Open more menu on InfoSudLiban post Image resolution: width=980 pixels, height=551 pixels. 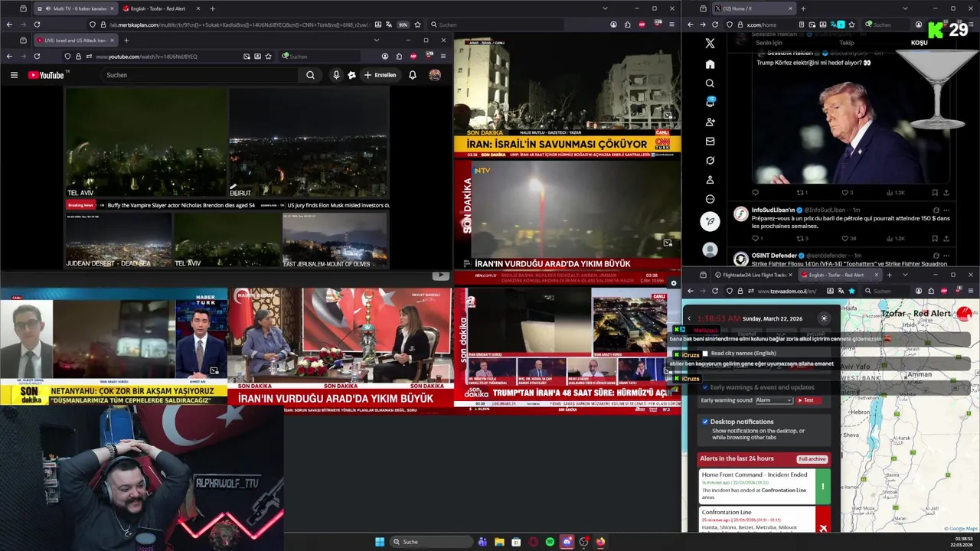pos(947,210)
